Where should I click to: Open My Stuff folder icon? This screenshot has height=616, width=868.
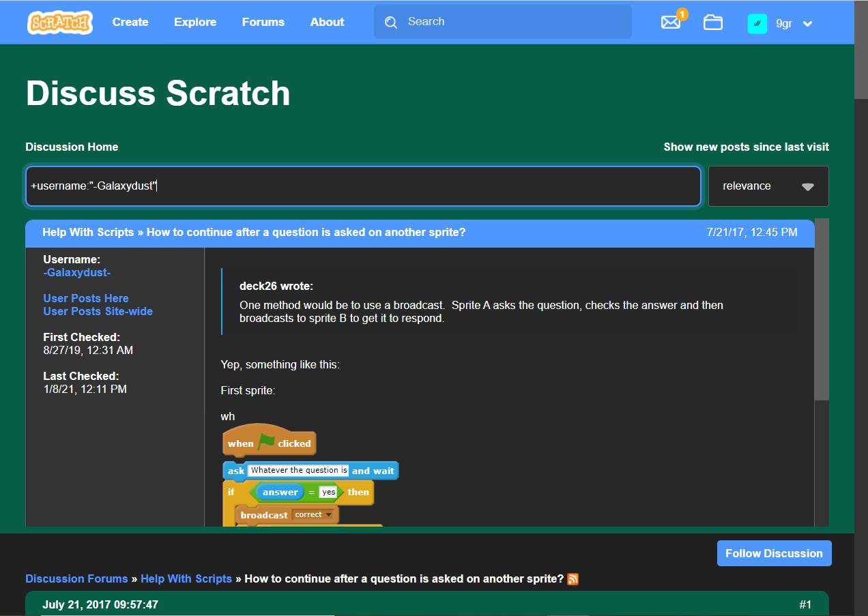(x=712, y=23)
